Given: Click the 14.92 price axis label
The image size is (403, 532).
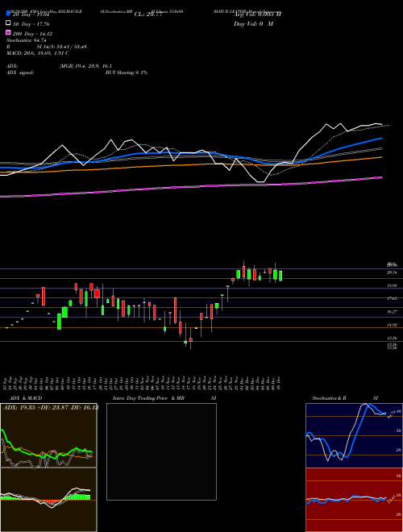Looking at the screenshot, I should coord(392,325).
